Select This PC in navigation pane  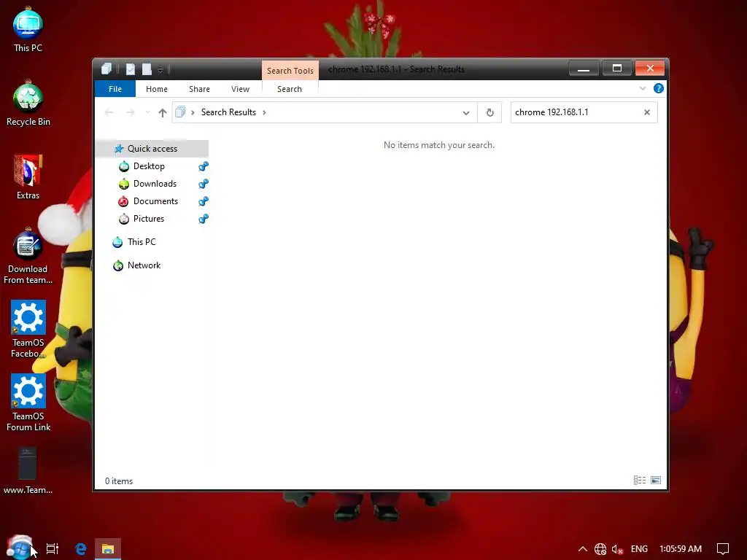coord(142,242)
